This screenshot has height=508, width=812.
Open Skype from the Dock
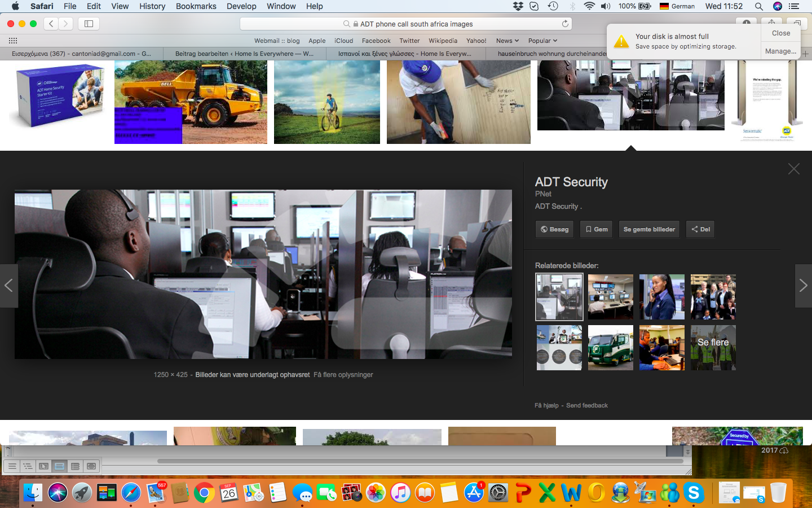(x=694, y=493)
